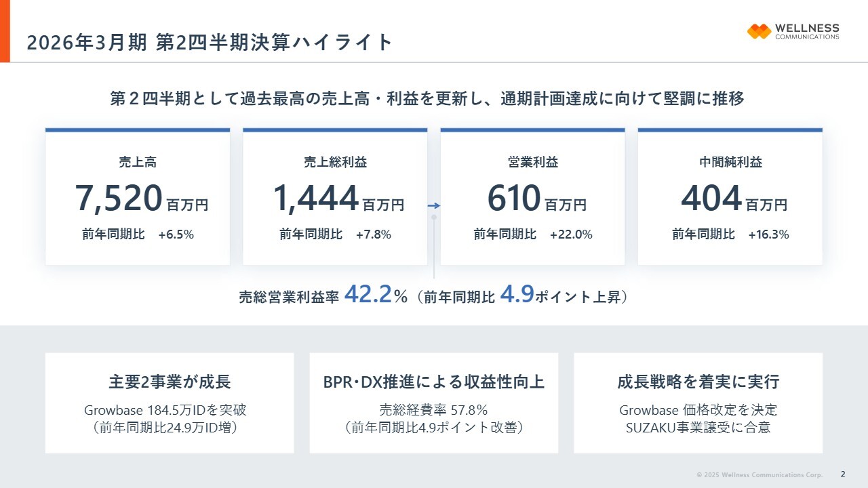This screenshot has width=868, height=488.
Task: Select the slide title 第2四半期決算ハイライト
Action: coord(210,42)
